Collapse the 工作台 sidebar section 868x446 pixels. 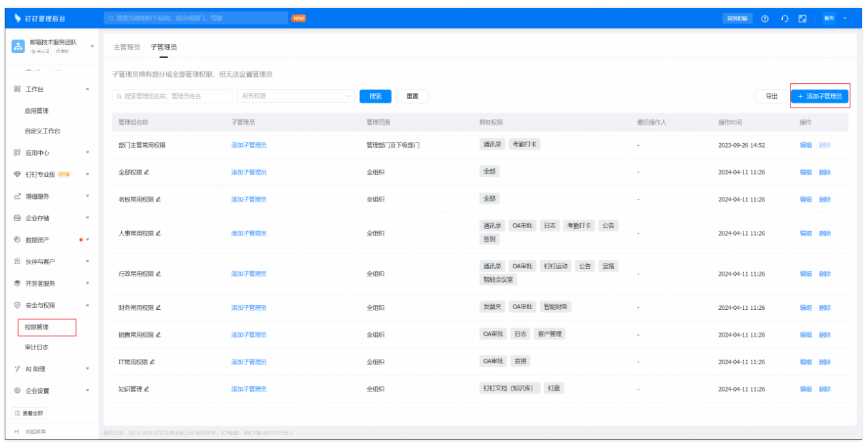pyautogui.click(x=87, y=88)
